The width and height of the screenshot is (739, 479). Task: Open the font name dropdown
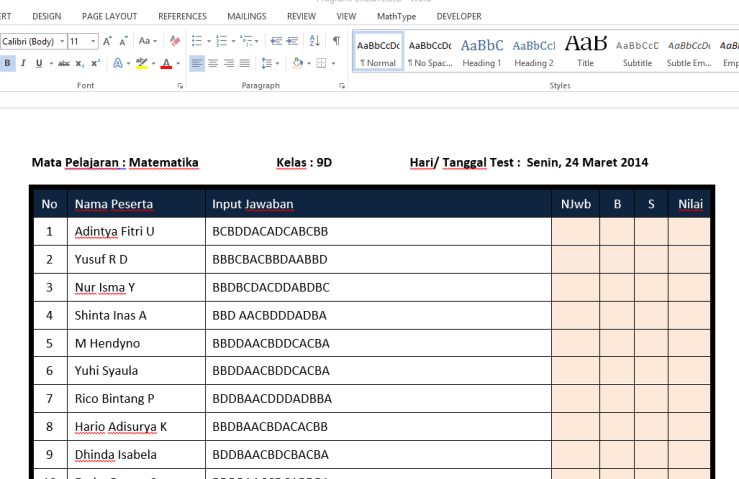(x=62, y=41)
